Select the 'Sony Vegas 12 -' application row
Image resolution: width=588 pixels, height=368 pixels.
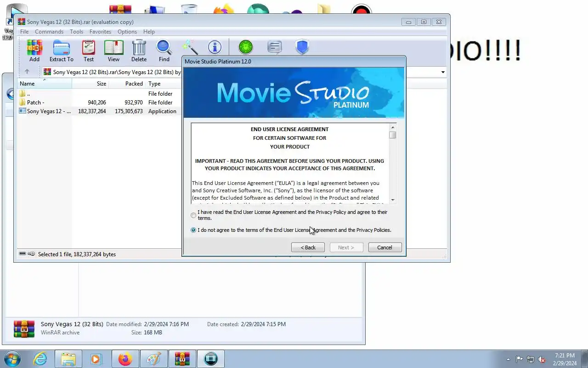pyautogui.click(x=100, y=111)
